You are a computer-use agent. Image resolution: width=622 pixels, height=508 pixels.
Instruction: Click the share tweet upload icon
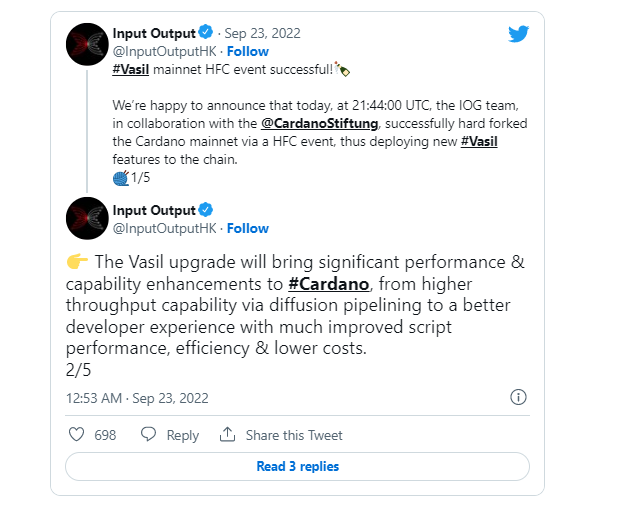pyautogui.click(x=227, y=435)
